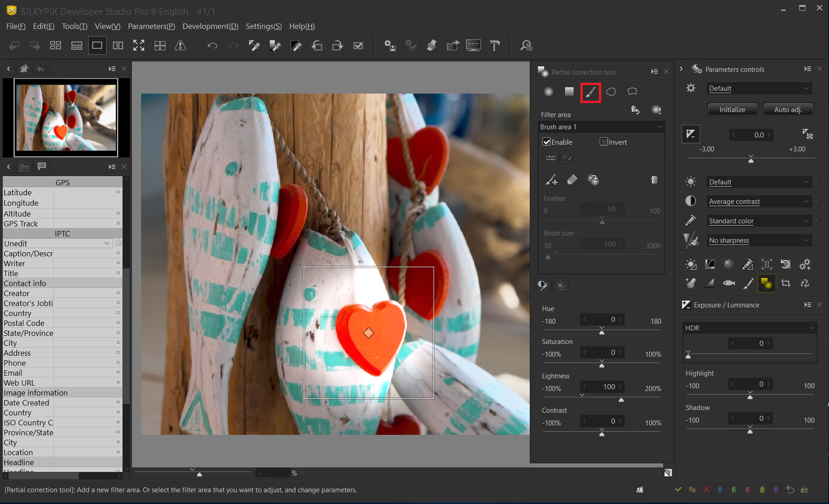Click the exposure bias icon
The width and height of the screenshot is (829, 504).
(691, 134)
